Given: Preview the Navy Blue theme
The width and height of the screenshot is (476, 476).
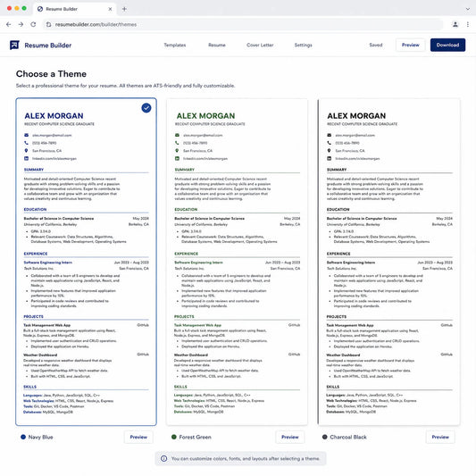Looking at the screenshot, I should (138, 437).
